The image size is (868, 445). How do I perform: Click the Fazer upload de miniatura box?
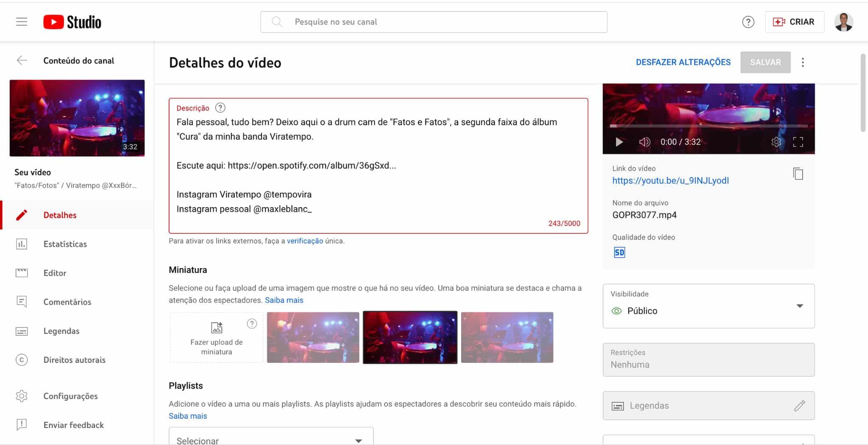click(x=217, y=338)
